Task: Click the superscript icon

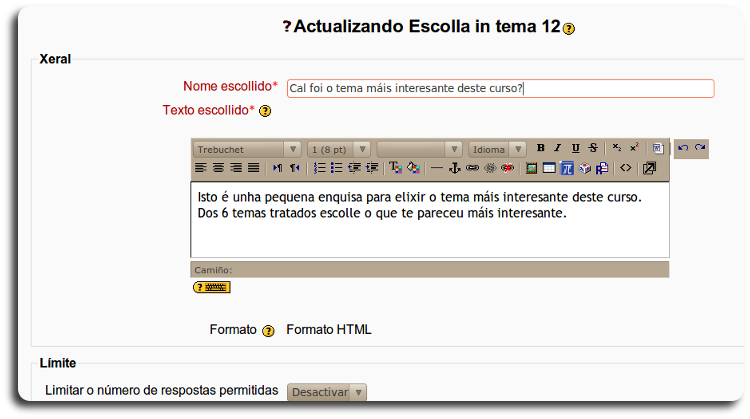Action: 634,148
